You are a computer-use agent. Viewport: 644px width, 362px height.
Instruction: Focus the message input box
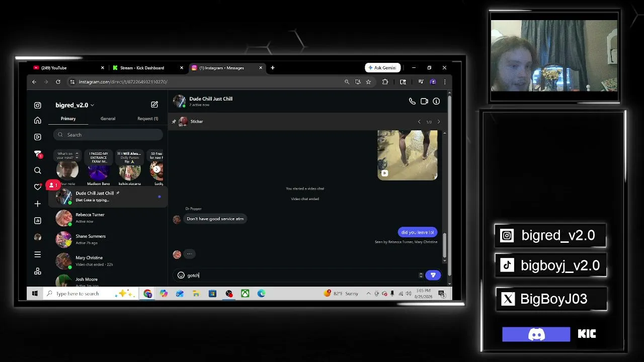point(302,275)
